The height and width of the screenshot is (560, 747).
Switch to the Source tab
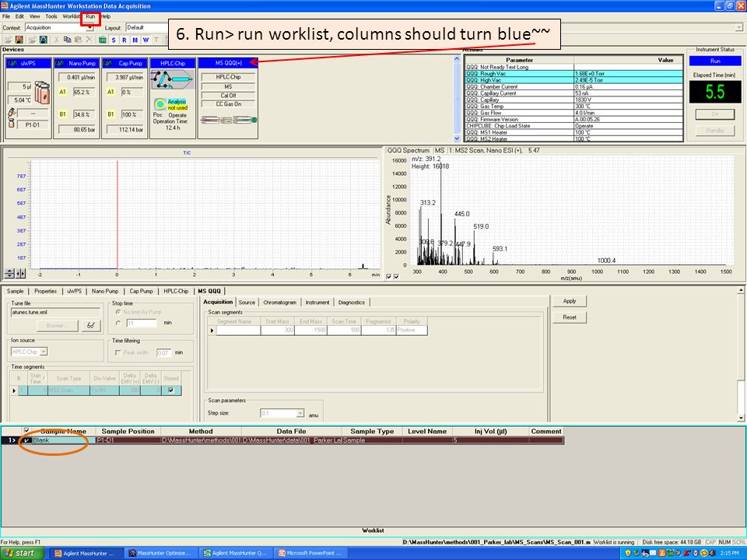click(x=247, y=303)
